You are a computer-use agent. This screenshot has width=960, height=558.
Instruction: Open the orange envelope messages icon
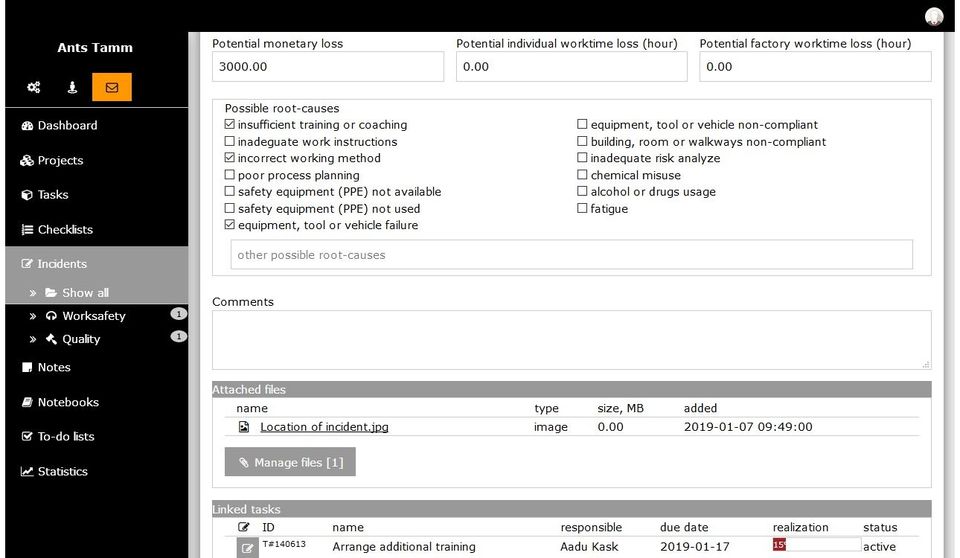(x=112, y=88)
